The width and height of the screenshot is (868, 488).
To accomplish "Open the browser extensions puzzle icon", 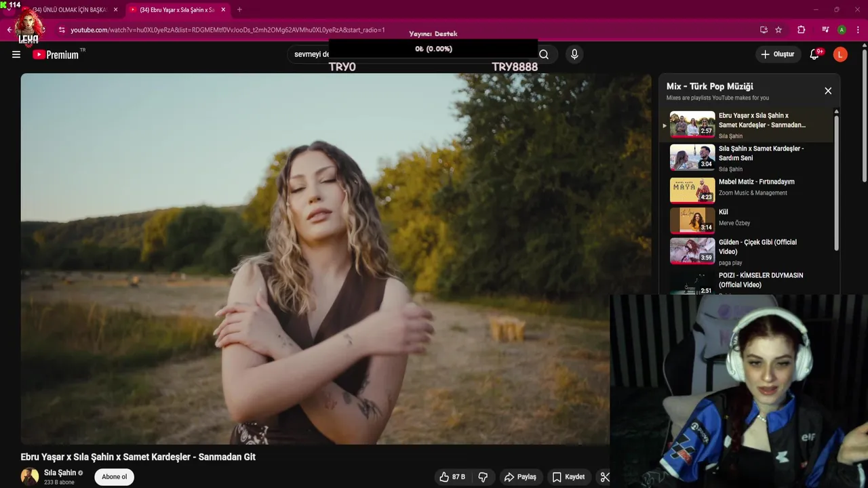I will [801, 30].
